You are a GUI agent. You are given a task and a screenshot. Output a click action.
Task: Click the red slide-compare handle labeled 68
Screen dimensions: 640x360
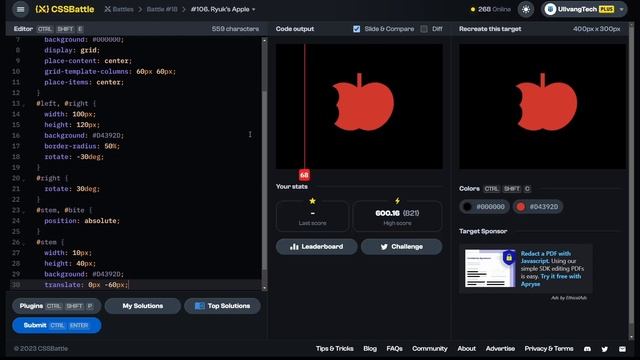tap(304, 175)
